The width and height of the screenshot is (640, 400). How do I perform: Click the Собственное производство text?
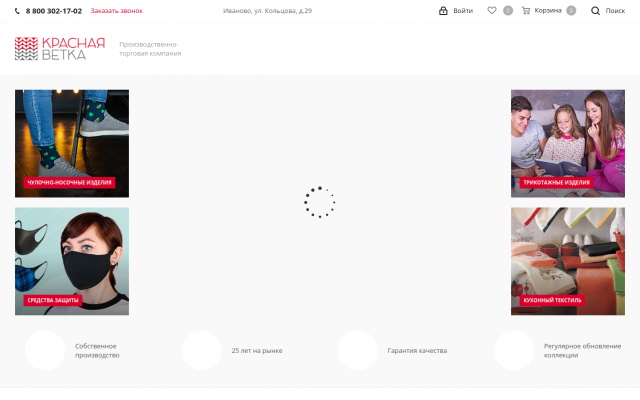coord(97,351)
